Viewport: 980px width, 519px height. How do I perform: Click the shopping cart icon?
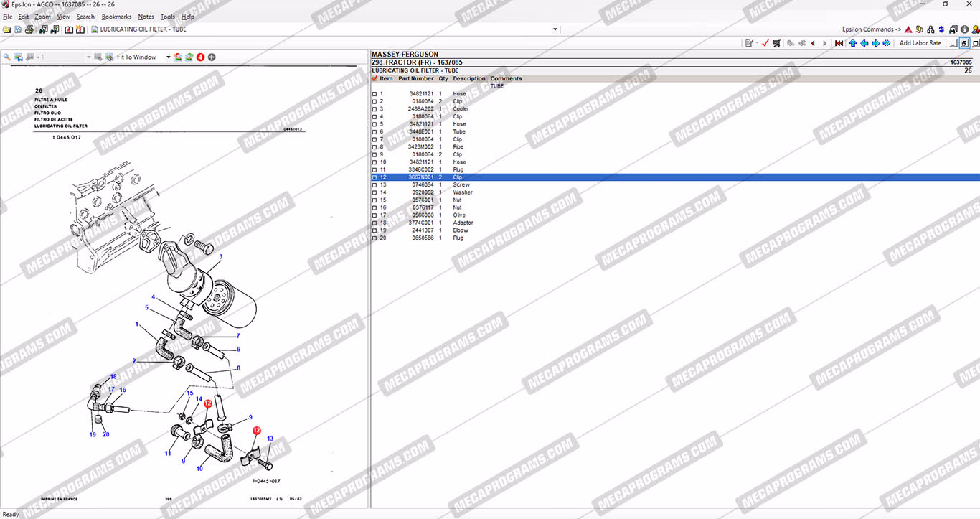coord(776,43)
